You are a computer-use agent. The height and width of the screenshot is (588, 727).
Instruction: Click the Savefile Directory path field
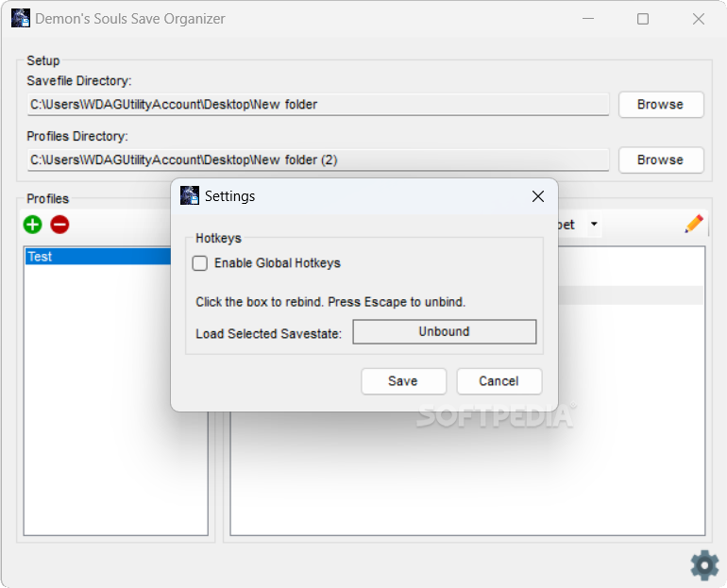pyautogui.click(x=318, y=105)
